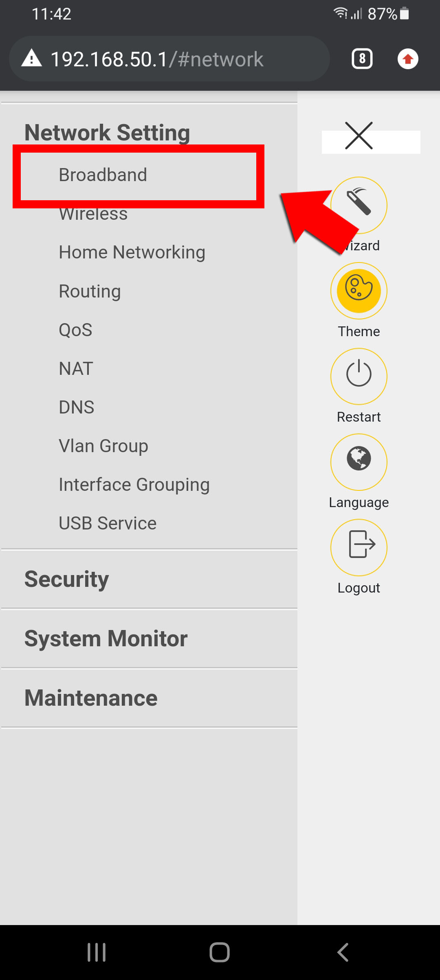Tap the Logout icon

pyautogui.click(x=359, y=547)
